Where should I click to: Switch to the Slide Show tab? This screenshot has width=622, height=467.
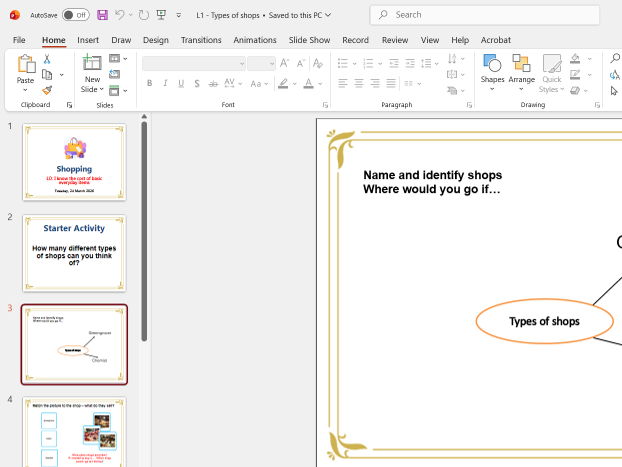click(x=309, y=40)
